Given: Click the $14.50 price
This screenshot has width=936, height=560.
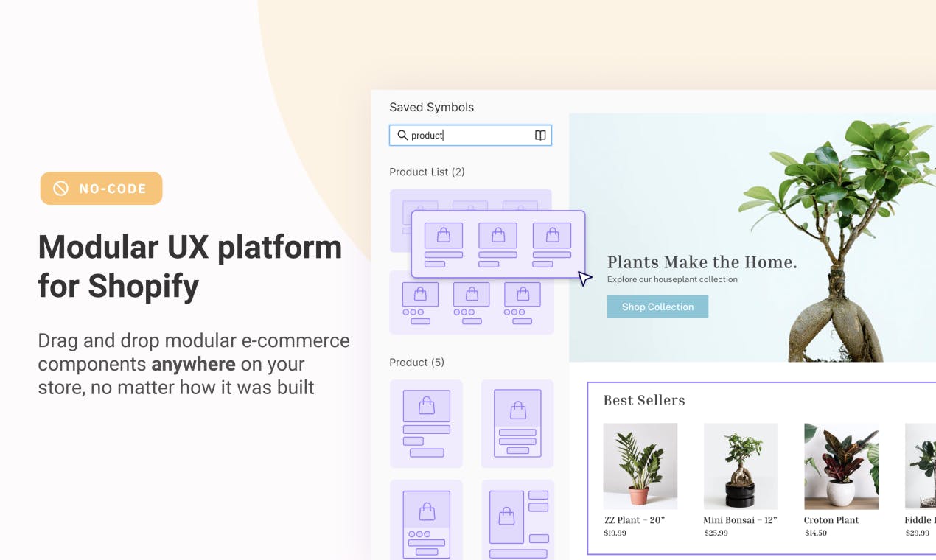Looking at the screenshot, I should click(x=815, y=533).
